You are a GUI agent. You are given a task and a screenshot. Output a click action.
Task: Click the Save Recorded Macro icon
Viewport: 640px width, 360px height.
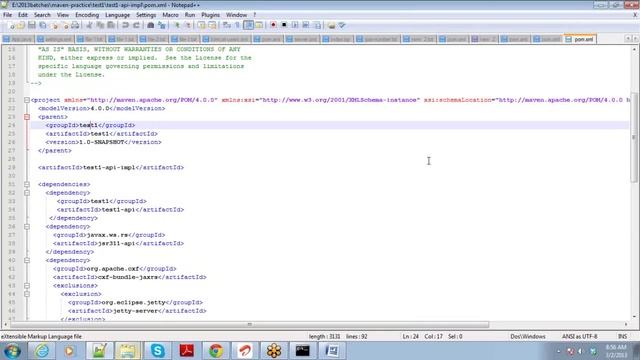[317, 25]
